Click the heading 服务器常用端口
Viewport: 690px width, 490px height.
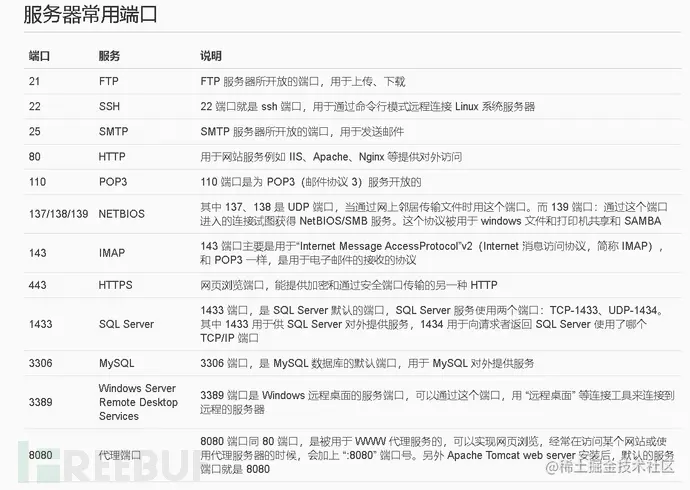[x=90, y=15]
